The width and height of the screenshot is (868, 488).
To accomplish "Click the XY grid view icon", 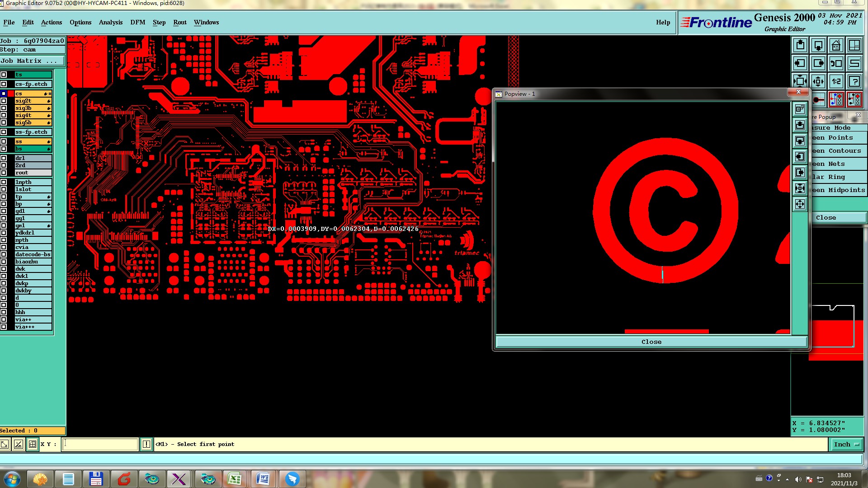I will (x=854, y=45).
